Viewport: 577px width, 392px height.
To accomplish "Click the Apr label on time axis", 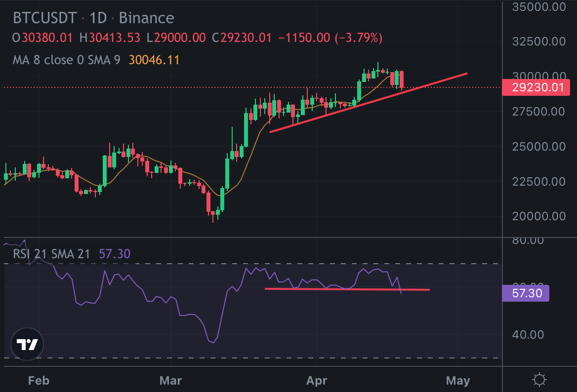I will tap(317, 380).
